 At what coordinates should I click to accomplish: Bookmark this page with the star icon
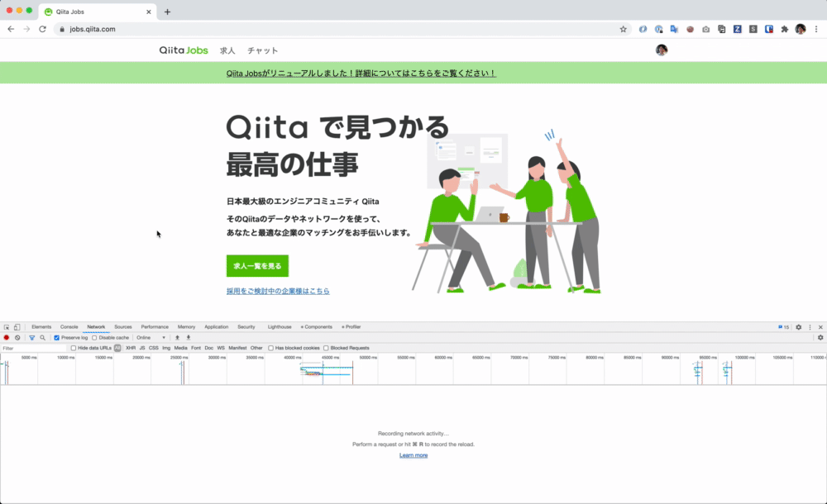click(x=623, y=29)
